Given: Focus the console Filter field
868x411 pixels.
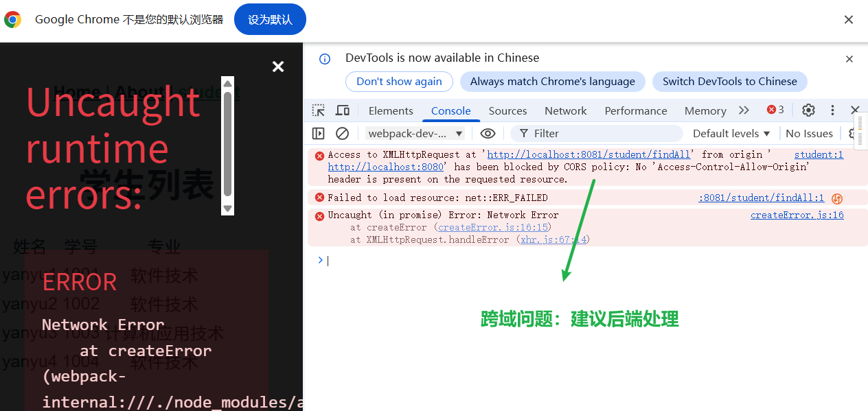Looking at the screenshot, I should 597,133.
